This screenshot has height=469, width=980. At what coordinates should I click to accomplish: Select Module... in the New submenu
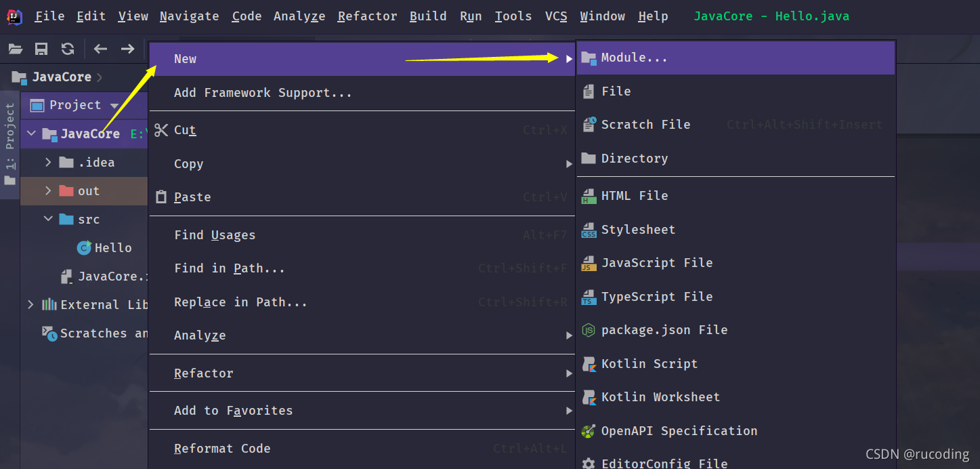[736, 58]
